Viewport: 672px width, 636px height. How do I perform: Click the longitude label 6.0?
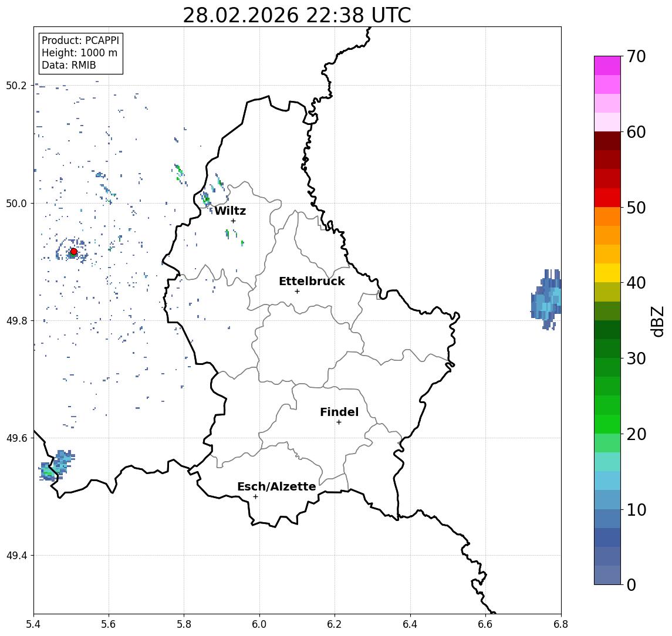pyautogui.click(x=259, y=624)
